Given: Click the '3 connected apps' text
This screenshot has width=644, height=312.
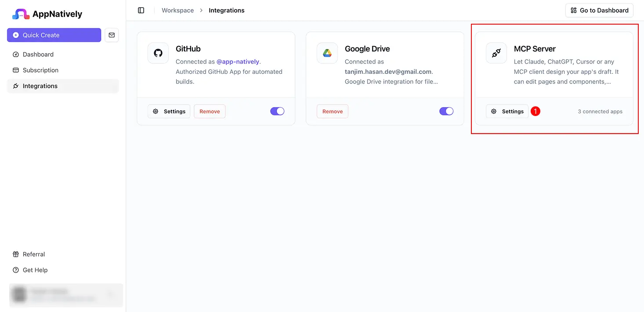Looking at the screenshot, I should tap(600, 112).
